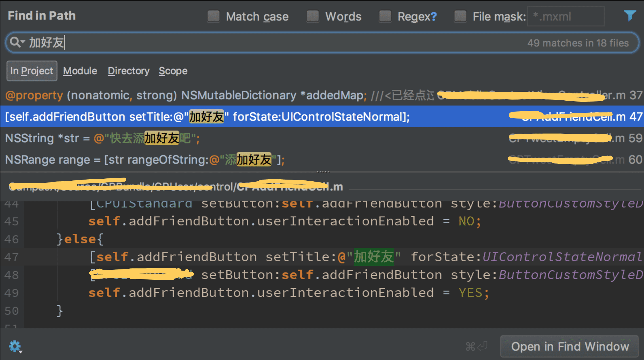Click Open in Find Window button
The height and width of the screenshot is (360, 644).
(x=570, y=347)
